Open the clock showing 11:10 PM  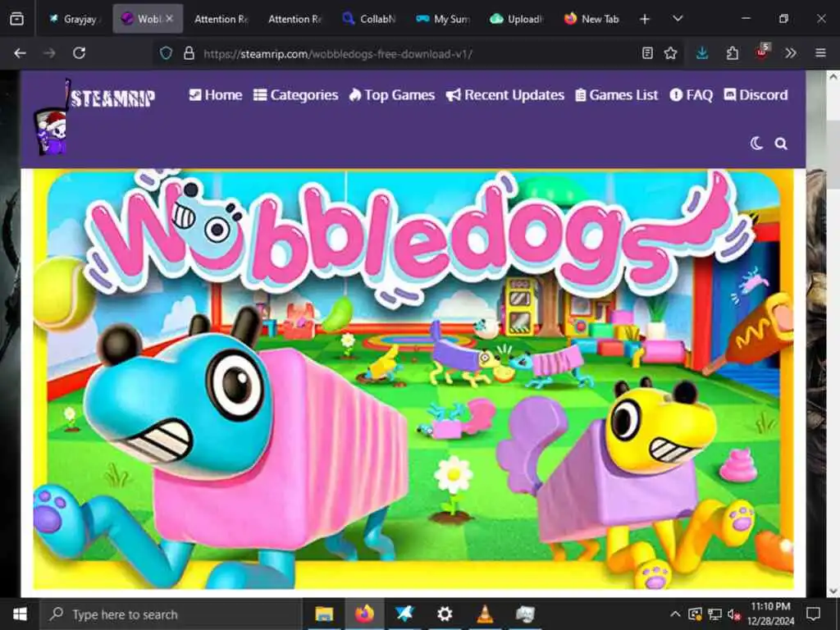point(770,614)
